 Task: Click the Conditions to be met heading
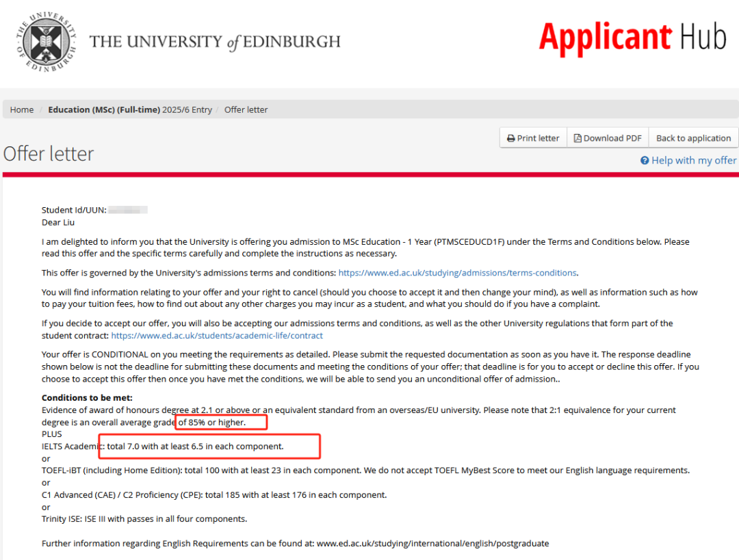[x=87, y=397]
